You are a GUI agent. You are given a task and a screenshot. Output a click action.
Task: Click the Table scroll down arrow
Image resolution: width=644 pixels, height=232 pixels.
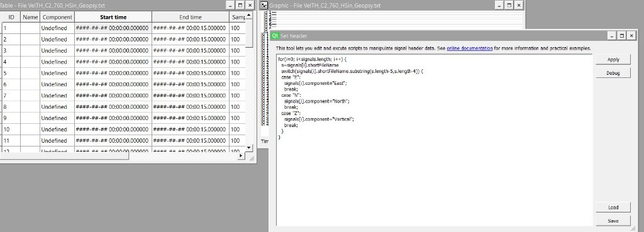249,147
